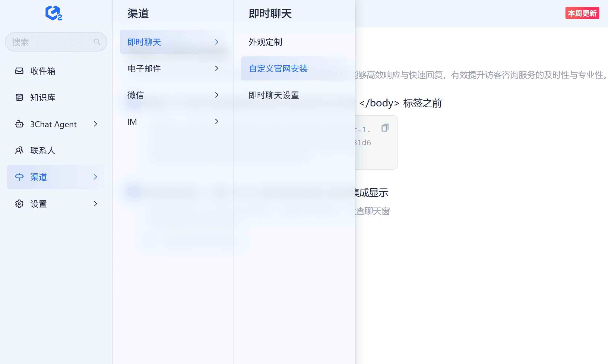Expand the 设置 submenu chevron
Screen dimensions: 608x364
point(96,204)
